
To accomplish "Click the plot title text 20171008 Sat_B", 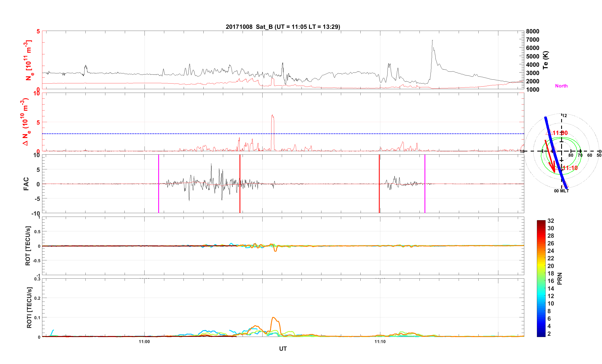I will pyautogui.click(x=283, y=27).
